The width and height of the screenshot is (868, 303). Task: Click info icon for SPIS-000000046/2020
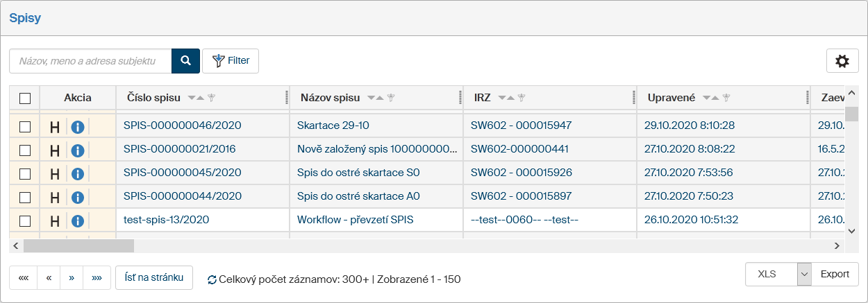[78, 127]
